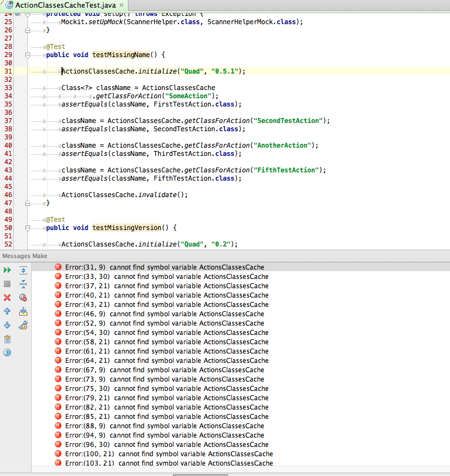The height and width of the screenshot is (476, 450).
Task: Collapse testMissingVersion method at line 50
Action: [x=27, y=228]
